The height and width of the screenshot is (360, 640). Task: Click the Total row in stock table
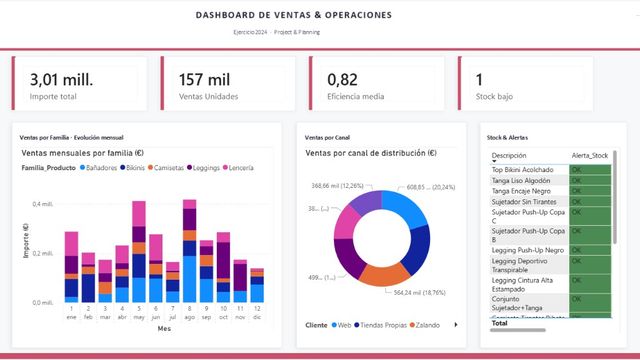click(551, 323)
